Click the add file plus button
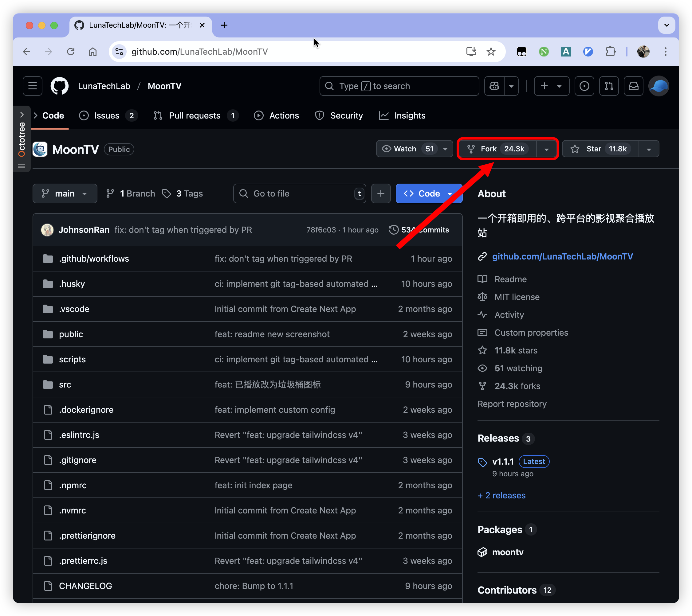The width and height of the screenshot is (692, 616). click(x=381, y=193)
